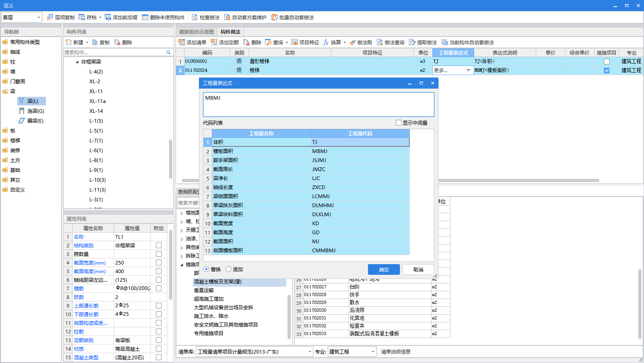Toggle 显示中间量 checkbox

pos(398,123)
